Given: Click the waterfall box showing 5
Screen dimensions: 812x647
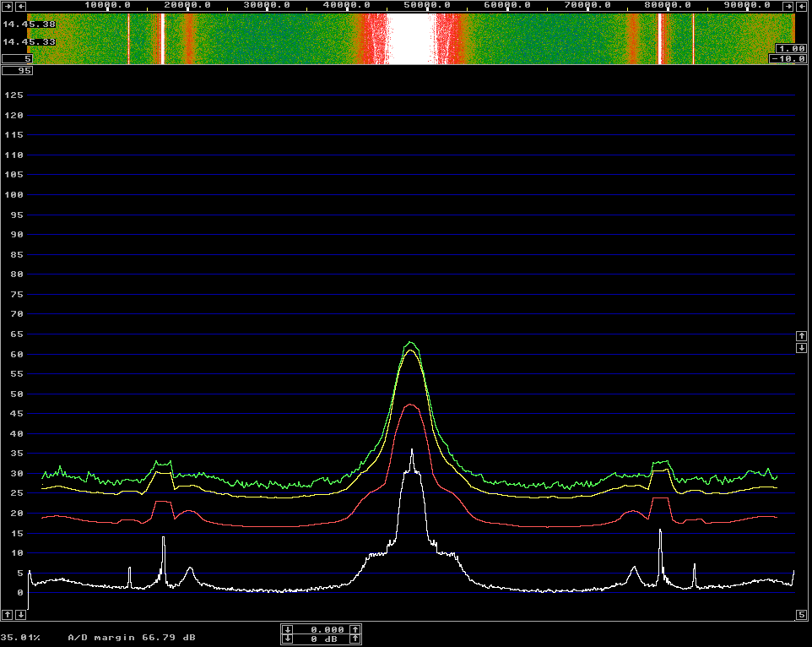Looking at the screenshot, I should coord(17,58).
